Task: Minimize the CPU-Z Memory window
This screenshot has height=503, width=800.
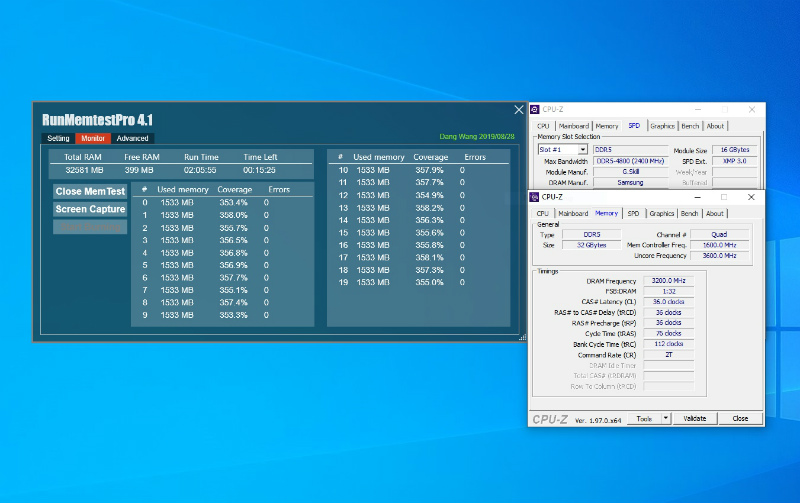Action: [x=698, y=197]
